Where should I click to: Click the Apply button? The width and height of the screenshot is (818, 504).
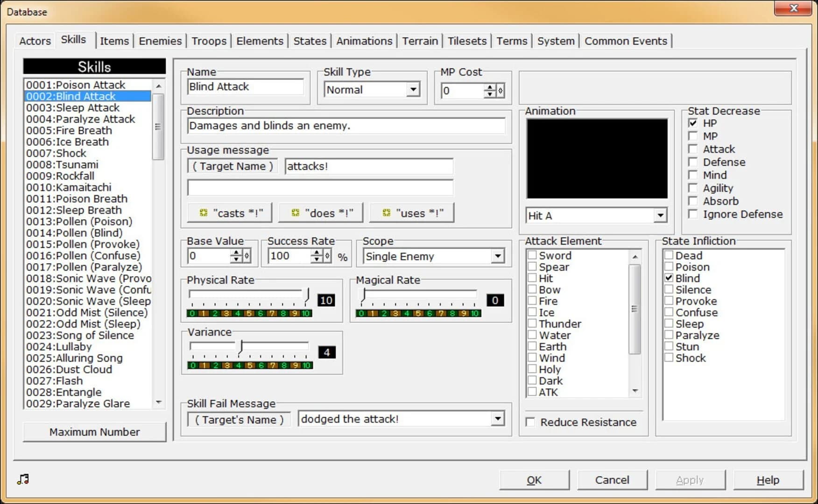click(x=690, y=480)
